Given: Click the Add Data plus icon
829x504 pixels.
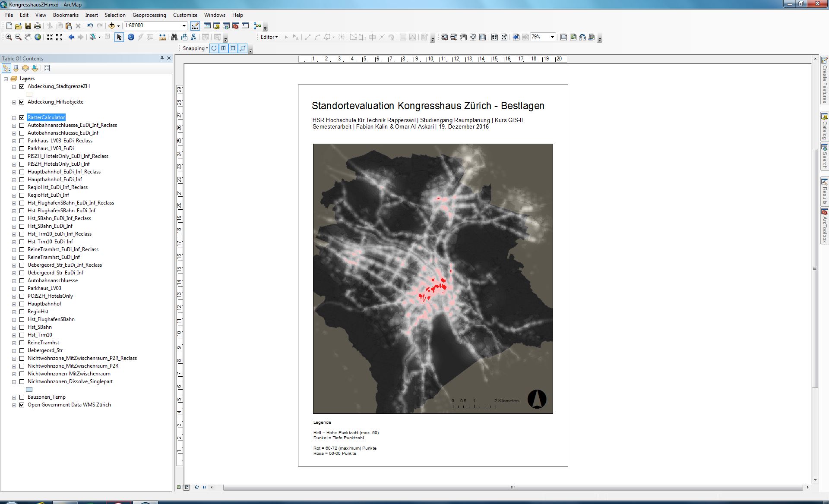Looking at the screenshot, I should [x=112, y=26].
